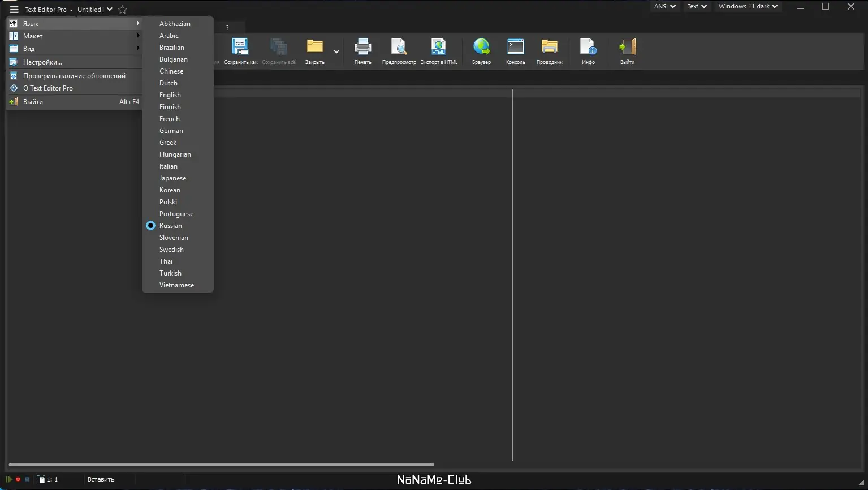
Task: Select Dutch in the language list
Action: (178, 83)
